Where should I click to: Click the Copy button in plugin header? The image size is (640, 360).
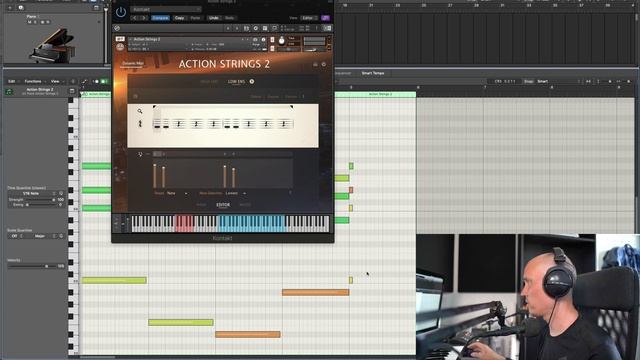tap(179, 18)
